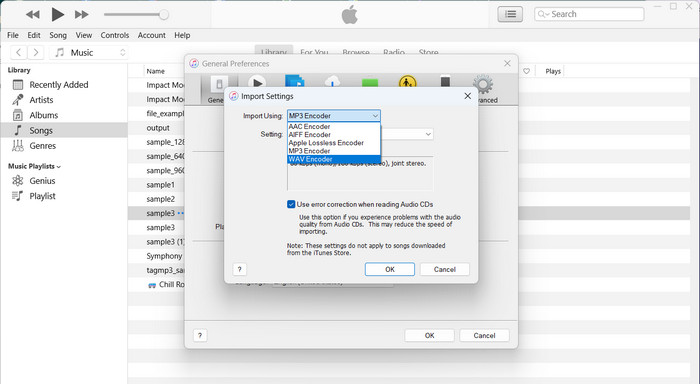Select the Genres icon in sidebar
700x384 pixels.
[x=18, y=146]
